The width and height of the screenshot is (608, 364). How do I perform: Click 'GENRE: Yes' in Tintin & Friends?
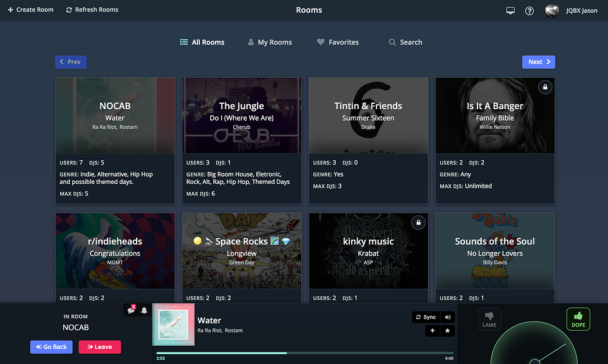328,175
